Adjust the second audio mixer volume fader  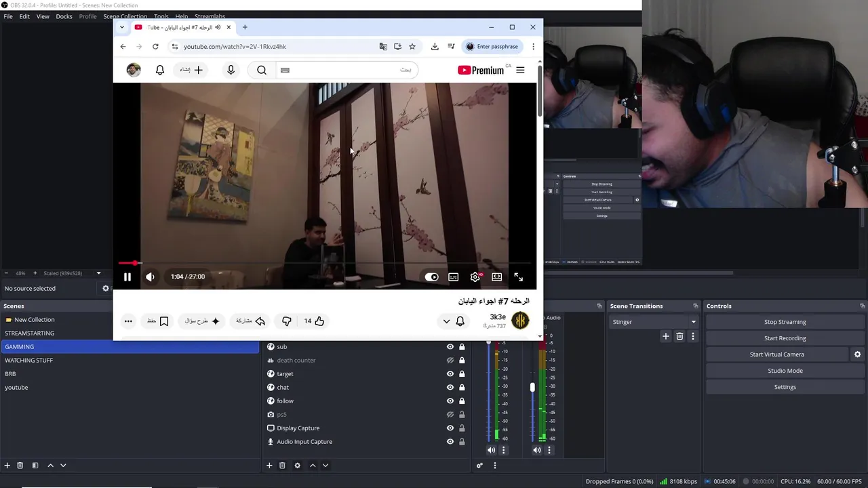click(532, 387)
